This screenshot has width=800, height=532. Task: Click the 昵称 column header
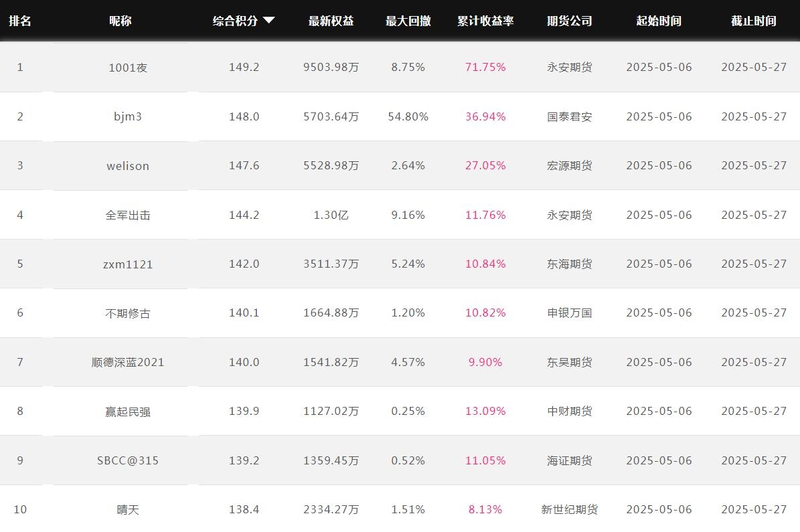click(x=121, y=20)
